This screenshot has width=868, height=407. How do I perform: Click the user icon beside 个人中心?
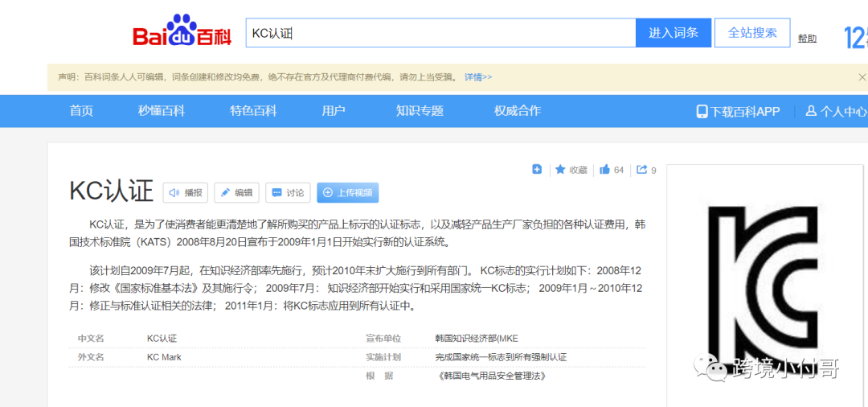811,111
